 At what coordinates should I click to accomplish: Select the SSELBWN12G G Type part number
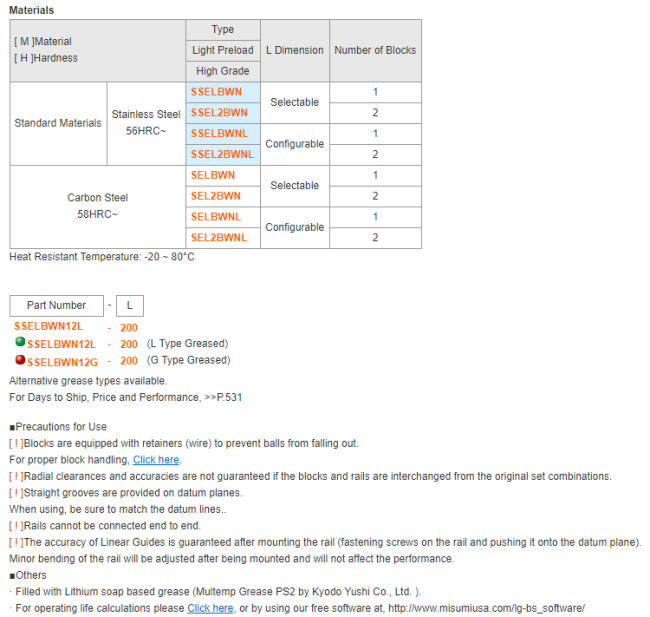tap(62, 361)
